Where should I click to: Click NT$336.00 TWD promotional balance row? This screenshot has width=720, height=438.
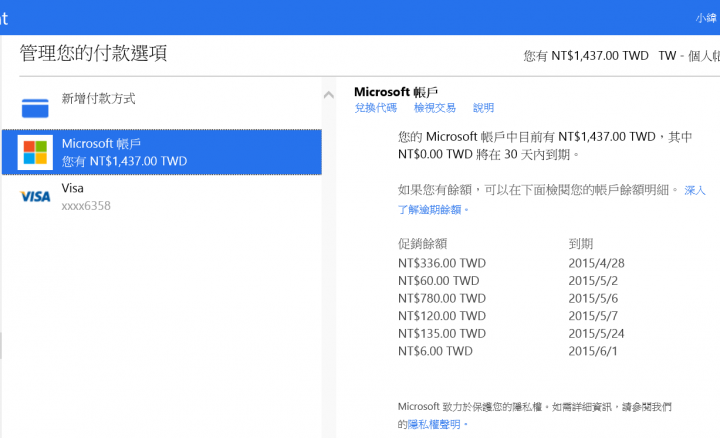click(442, 263)
